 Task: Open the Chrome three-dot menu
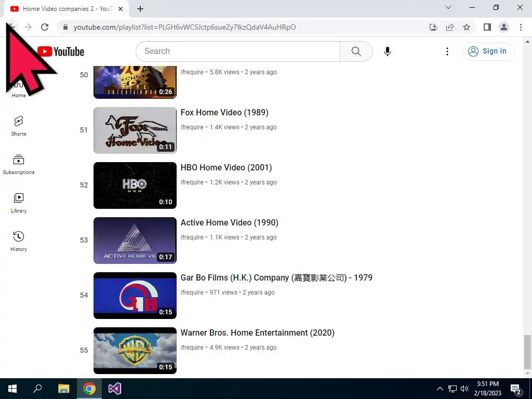[521, 27]
